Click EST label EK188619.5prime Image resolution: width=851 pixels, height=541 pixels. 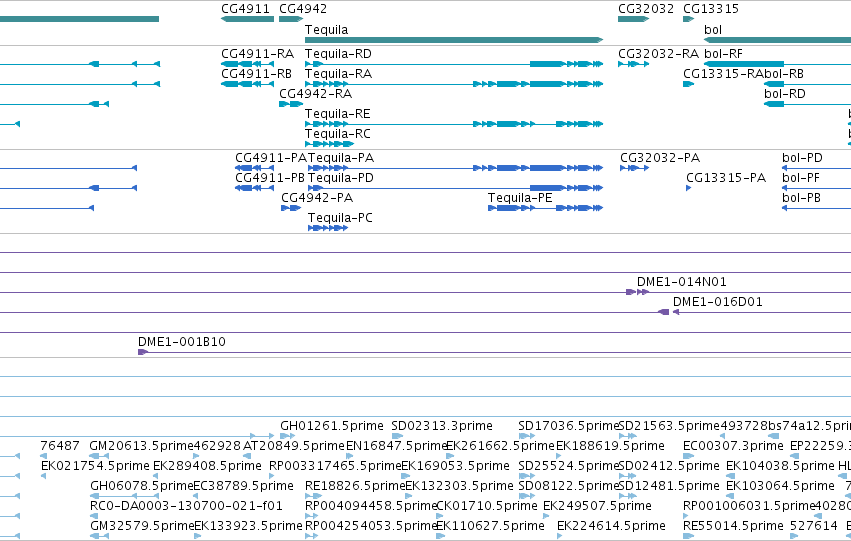pos(610,446)
